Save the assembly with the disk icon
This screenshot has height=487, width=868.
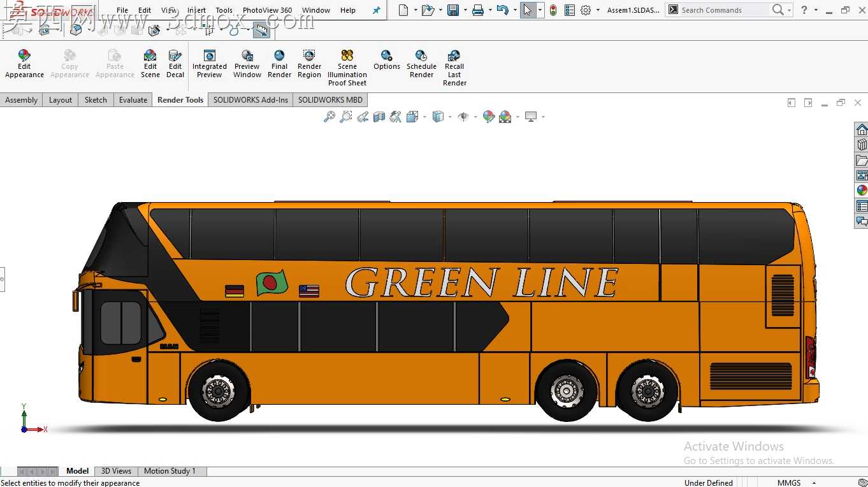(x=453, y=10)
